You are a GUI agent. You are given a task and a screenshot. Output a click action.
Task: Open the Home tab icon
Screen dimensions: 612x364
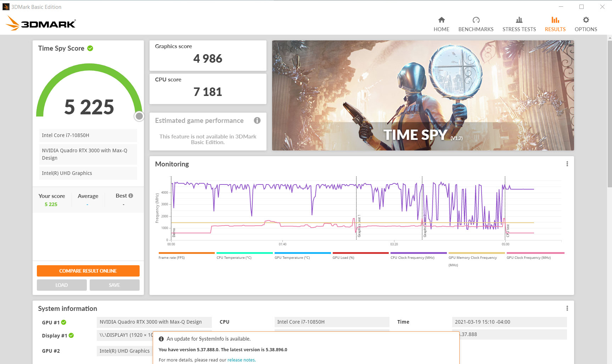pos(441,20)
